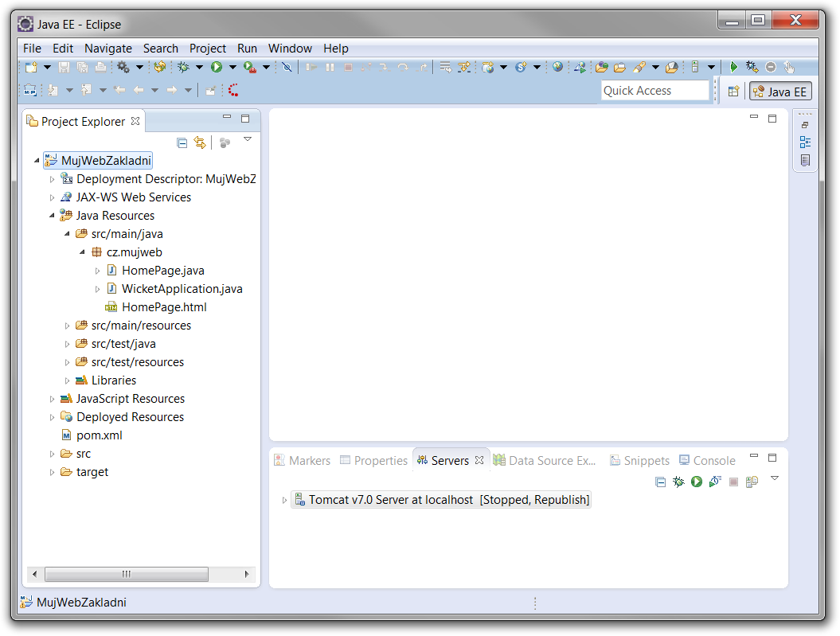Select the pom.xml file
Viewport: 840px width, 636px height.
(x=99, y=435)
